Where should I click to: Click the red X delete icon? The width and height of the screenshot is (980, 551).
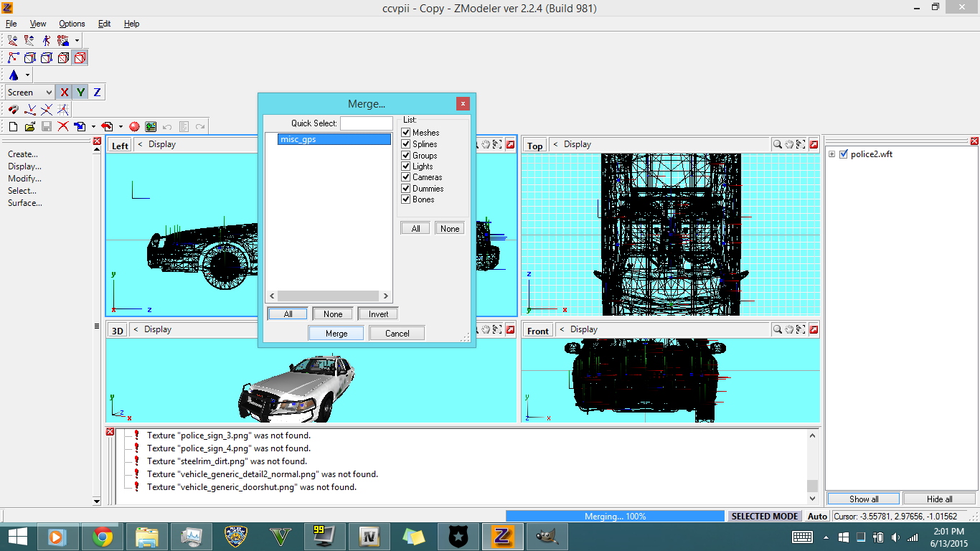point(63,127)
